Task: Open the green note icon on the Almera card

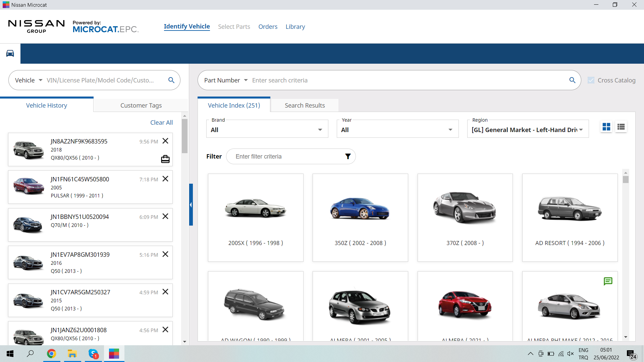Action: pyautogui.click(x=608, y=281)
